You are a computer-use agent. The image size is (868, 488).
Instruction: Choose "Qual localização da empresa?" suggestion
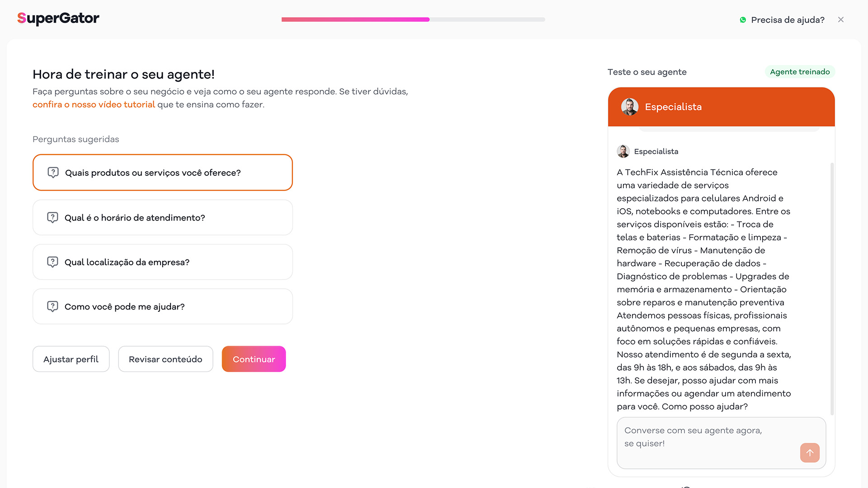tap(163, 262)
